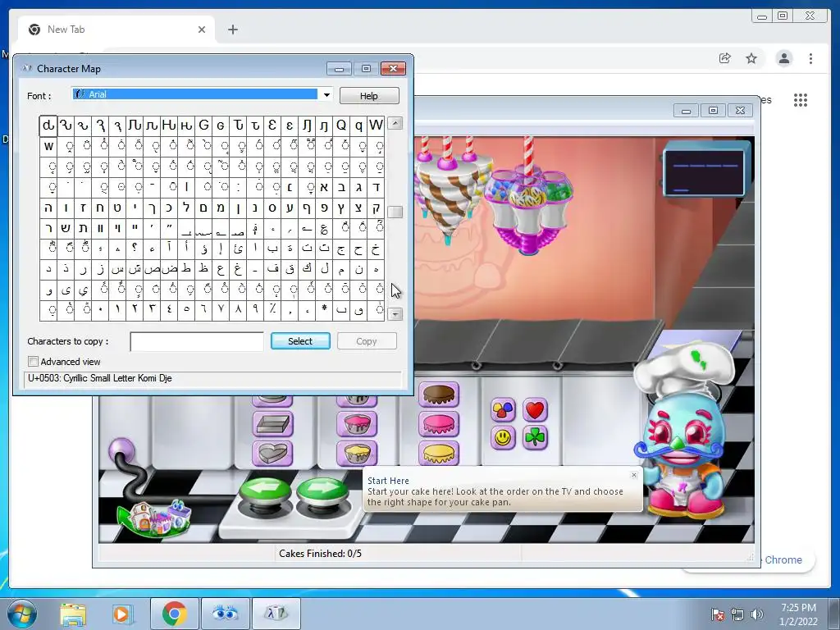This screenshot has height=630, width=840.
Task: Select the Hebrew alef א character cell
Action: [324, 188]
